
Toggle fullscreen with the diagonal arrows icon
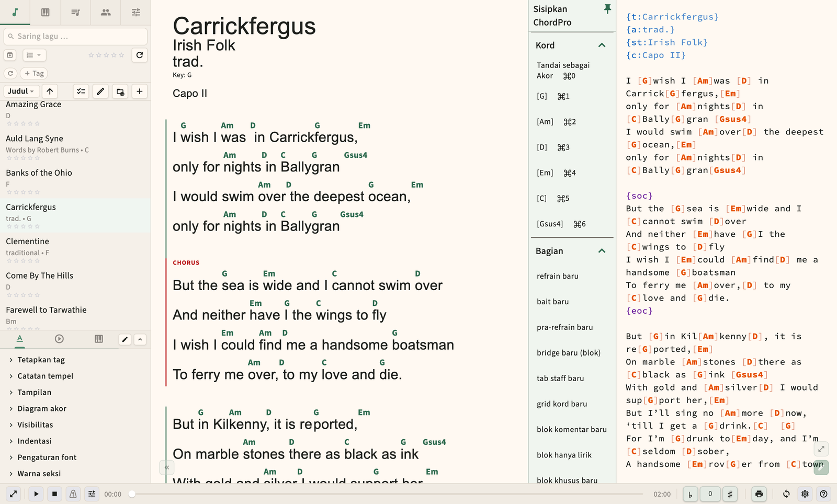[14, 494]
